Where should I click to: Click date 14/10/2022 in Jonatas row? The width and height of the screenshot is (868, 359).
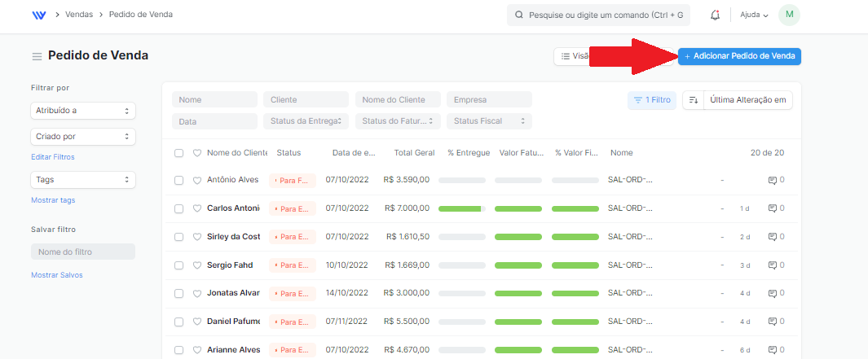point(347,292)
